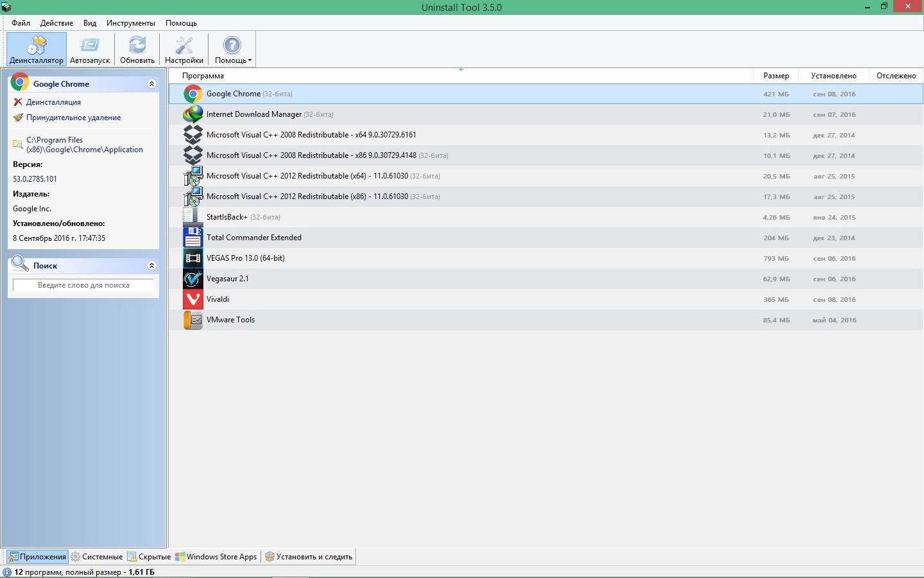Click the Деинсталляция link
The image size is (924, 578).
pos(53,102)
